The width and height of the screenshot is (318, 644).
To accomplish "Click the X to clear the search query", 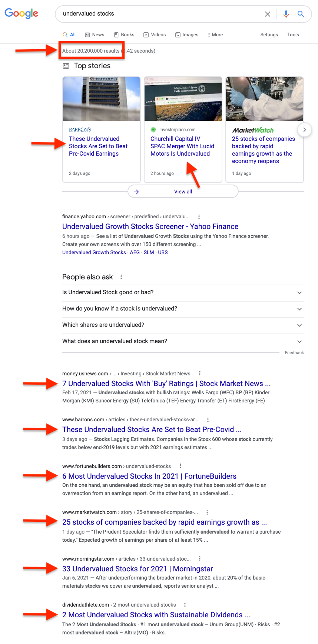I will (268, 14).
